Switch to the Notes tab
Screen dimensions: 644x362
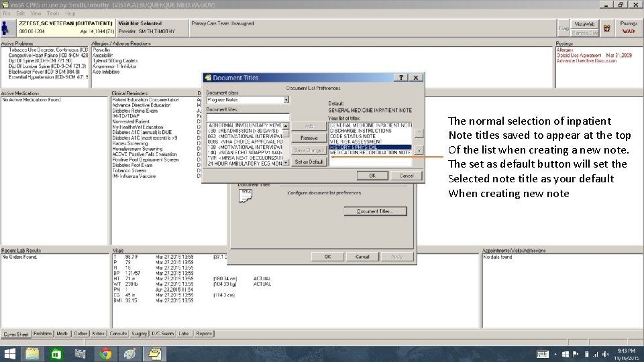98,334
